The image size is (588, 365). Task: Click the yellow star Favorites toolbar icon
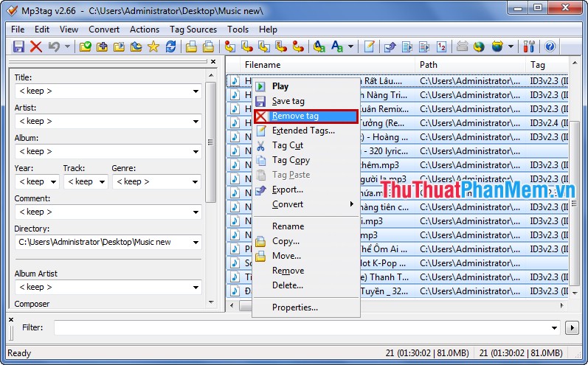tap(153, 46)
